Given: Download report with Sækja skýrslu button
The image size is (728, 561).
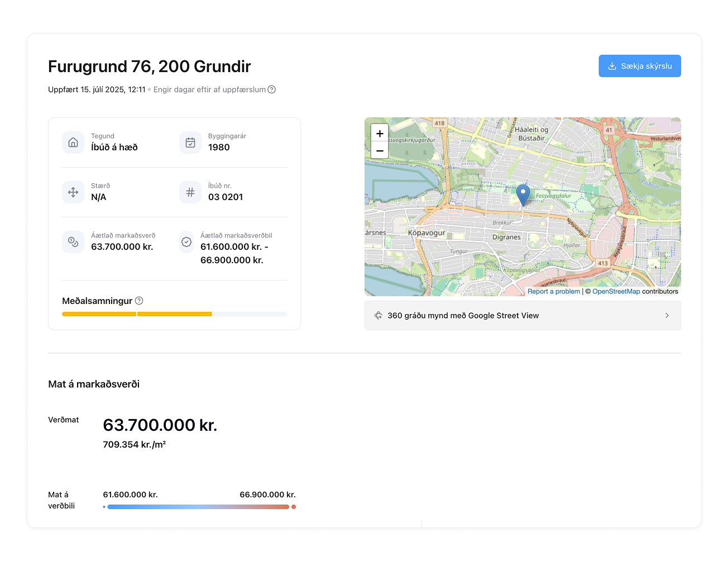Looking at the screenshot, I should pos(639,66).
